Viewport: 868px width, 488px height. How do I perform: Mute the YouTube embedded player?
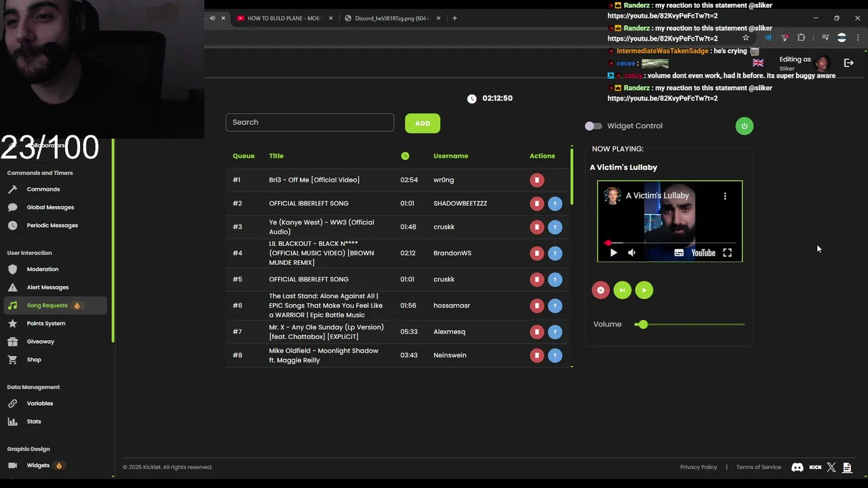coord(631,253)
